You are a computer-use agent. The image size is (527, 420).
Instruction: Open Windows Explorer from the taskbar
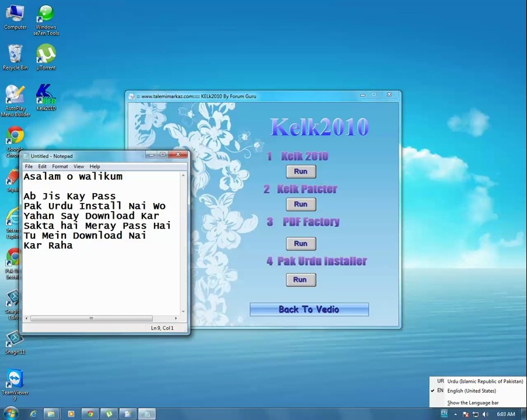pos(51,414)
